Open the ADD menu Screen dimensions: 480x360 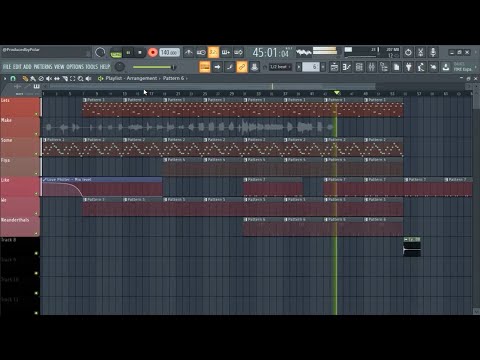click(27, 67)
